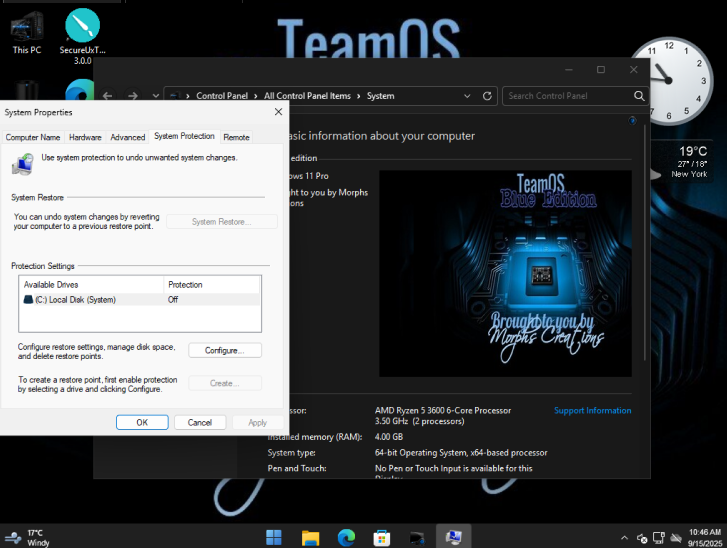Select the System Properties taskbar button
Image resolution: width=727 pixels, height=548 pixels.
pos(453,537)
